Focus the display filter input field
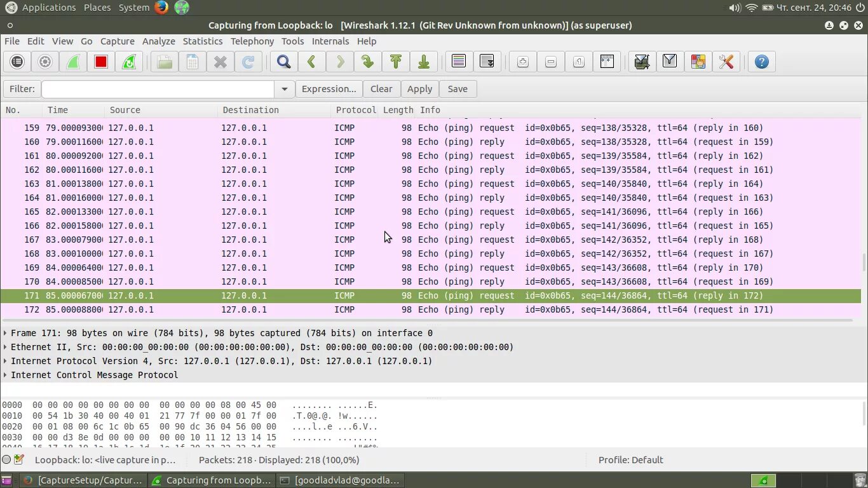 [158, 89]
